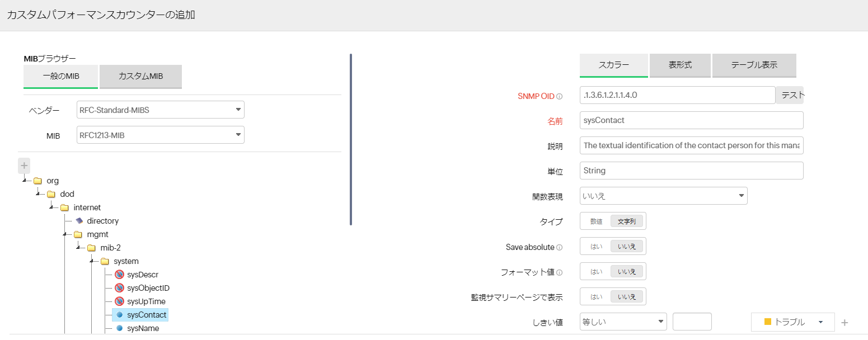This screenshot has height=340, width=868.
Task: Open the 関数表現 dropdown
Action: [x=663, y=196]
